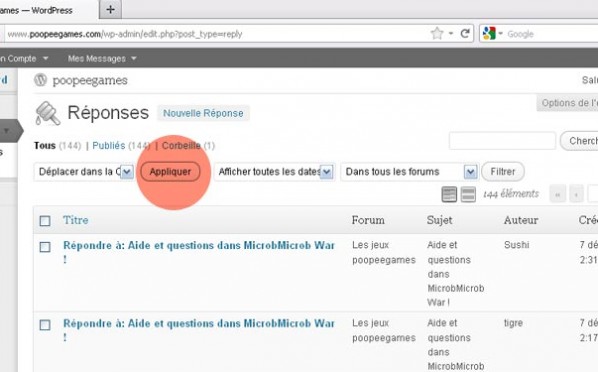Click the author name Sushi
This screenshot has width=598, height=372.
click(516, 245)
